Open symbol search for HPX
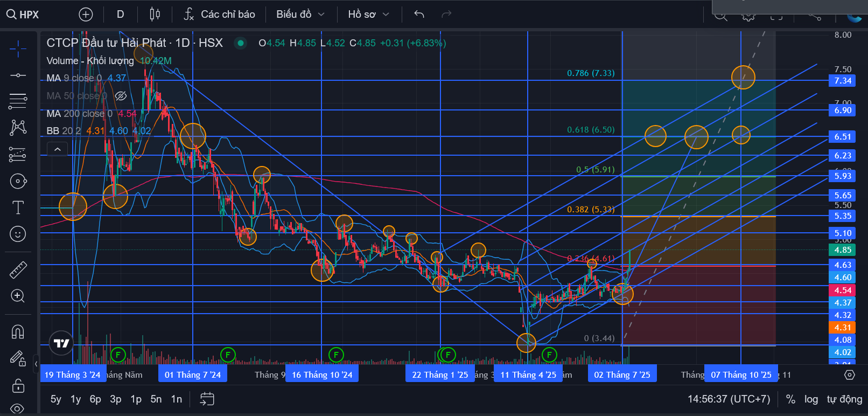Screen dimensions: 868x416 pos(23,15)
